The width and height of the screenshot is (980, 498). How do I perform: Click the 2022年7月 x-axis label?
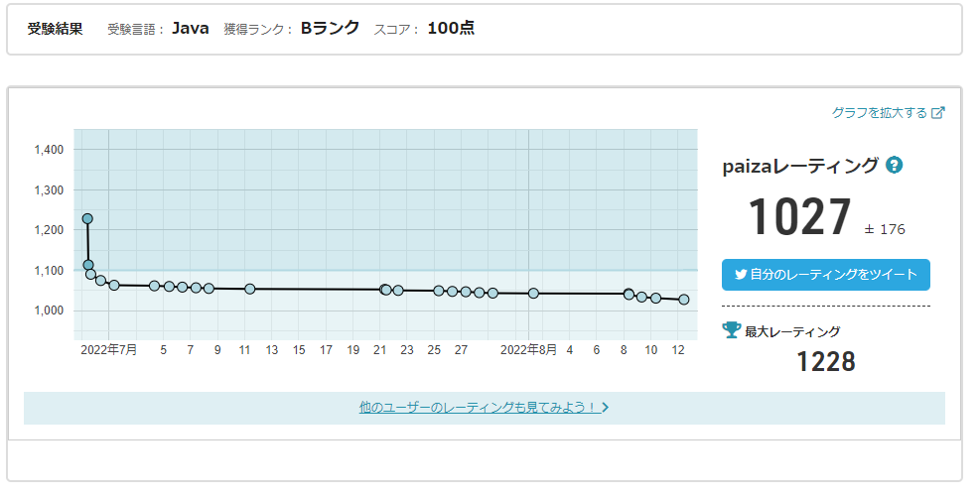109,350
